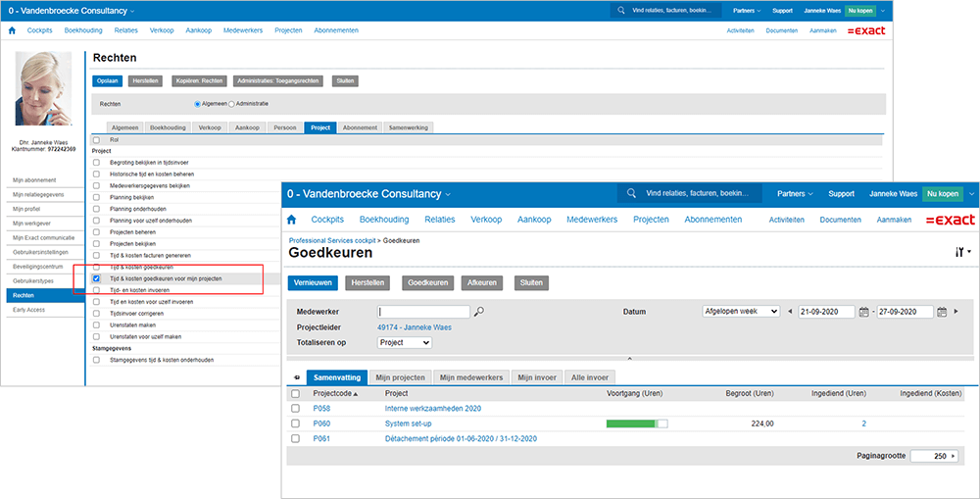Screen dimensions: 980x499
Task: Select the Administratie radio button
Action: (x=232, y=104)
